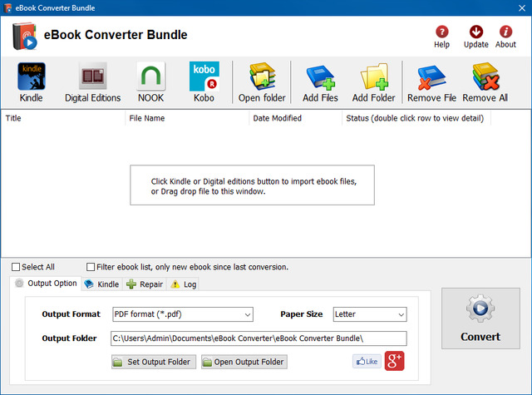This screenshot has height=395, width=532.
Task: Click the Remove File icon
Action: pos(431,77)
